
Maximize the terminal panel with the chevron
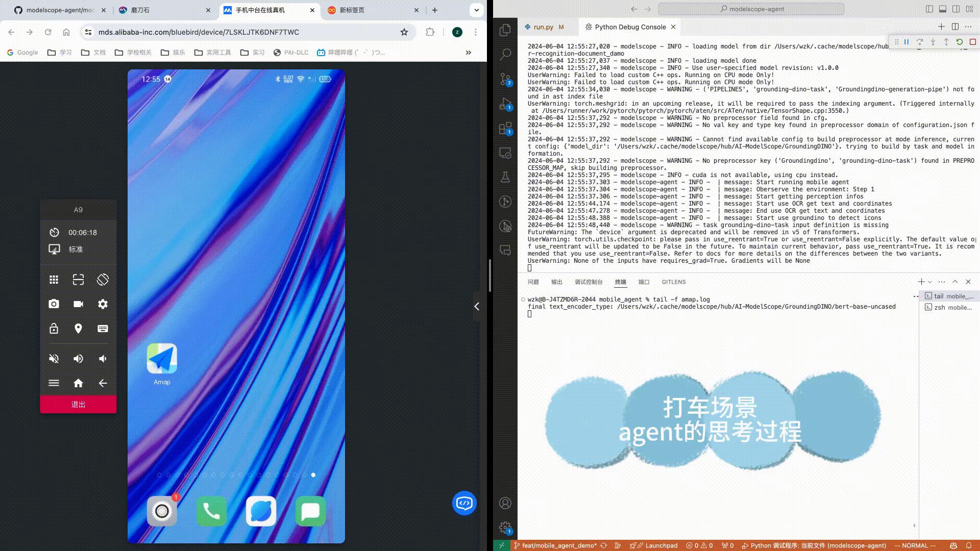[954, 281]
